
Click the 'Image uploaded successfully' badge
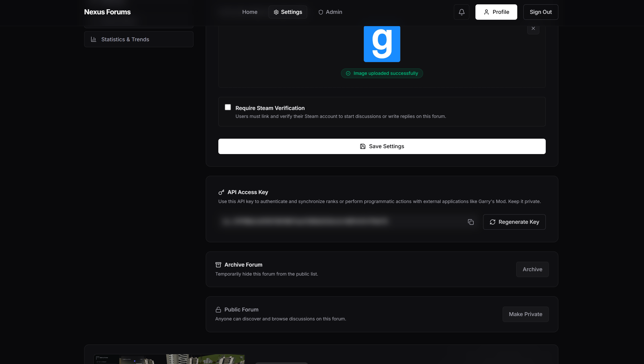click(x=382, y=73)
